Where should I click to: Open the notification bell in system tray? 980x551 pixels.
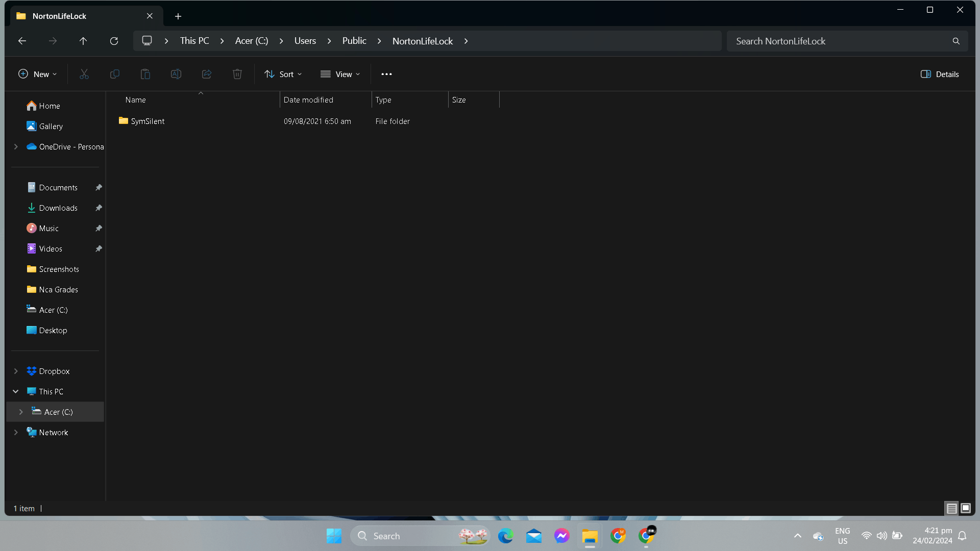962,536
